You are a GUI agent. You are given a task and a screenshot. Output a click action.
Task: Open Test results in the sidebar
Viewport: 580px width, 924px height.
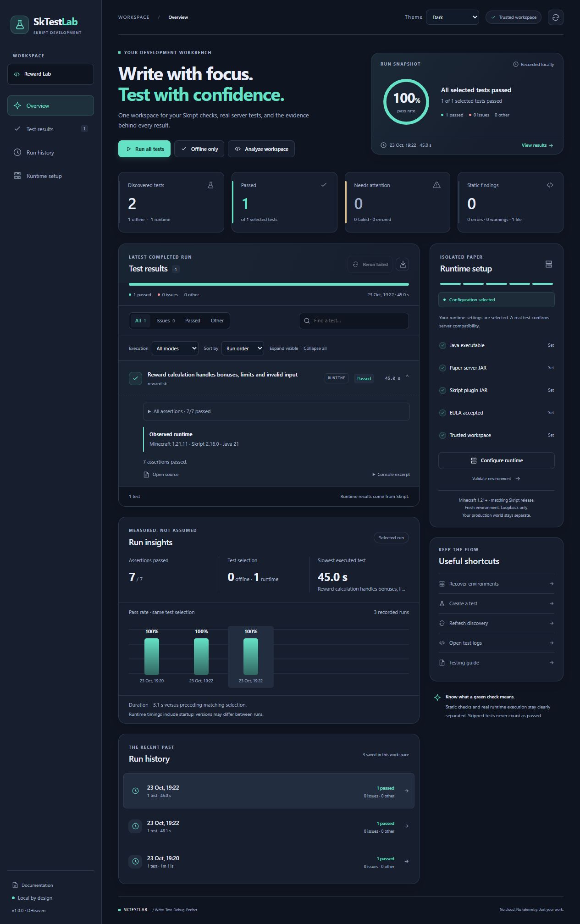(x=50, y=129)
